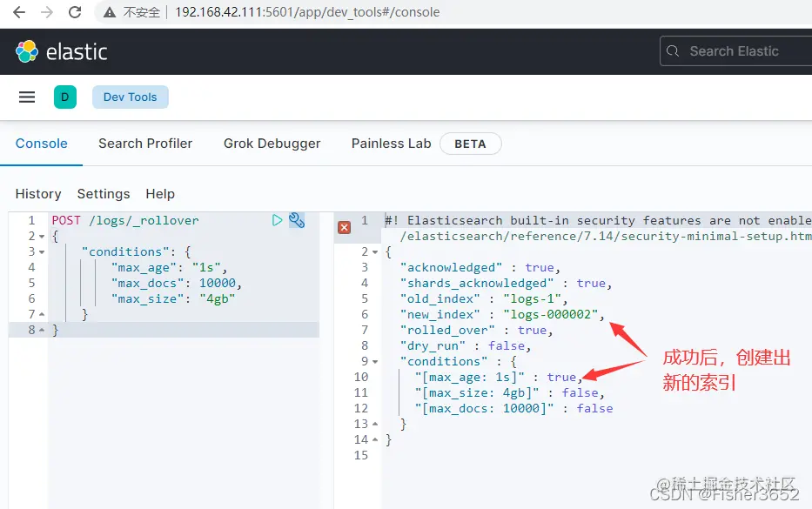Open the Help panel
Image resolution: width=812 pixels, height=509 pixels.
(160, 194)
